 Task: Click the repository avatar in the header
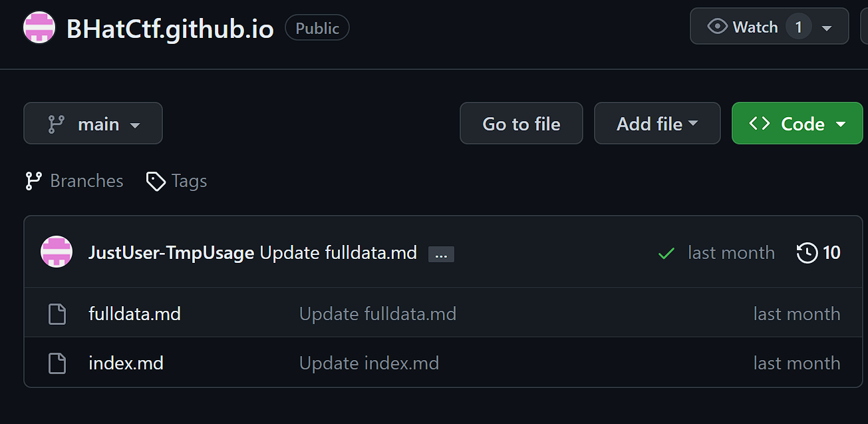[x=39, y=27]
